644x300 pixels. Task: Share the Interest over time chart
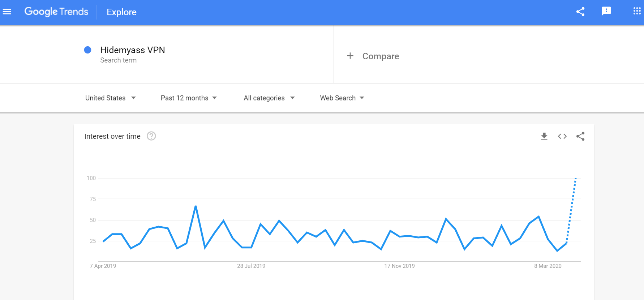tap(580, 136)
